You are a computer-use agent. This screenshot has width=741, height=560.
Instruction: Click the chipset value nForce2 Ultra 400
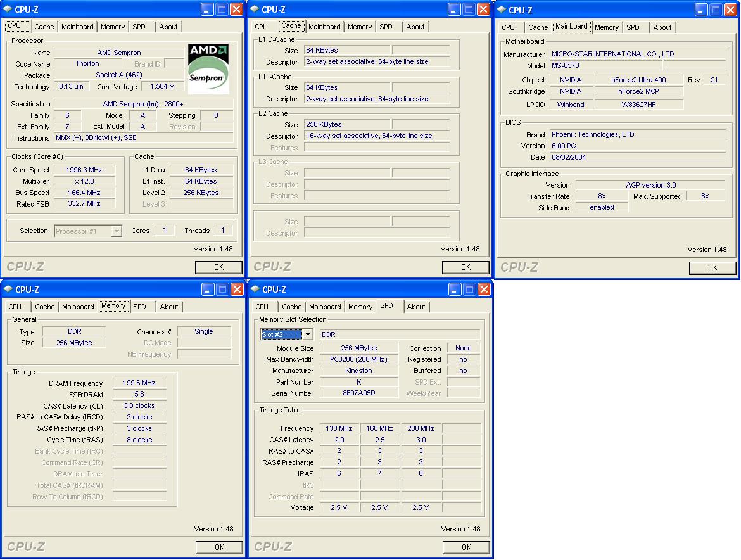638,80
